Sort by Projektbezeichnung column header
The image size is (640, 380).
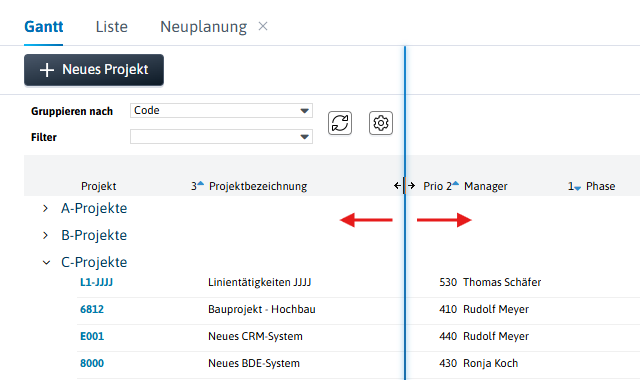pos(258,186)
